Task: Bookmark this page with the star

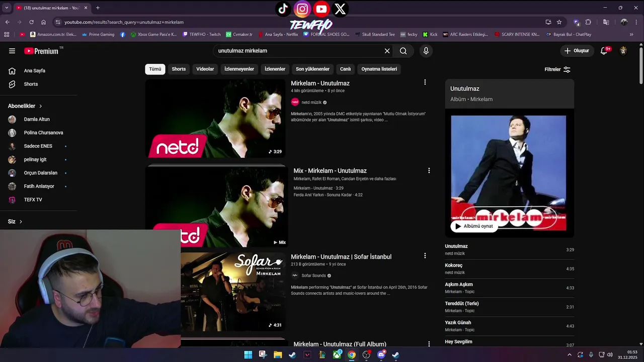Action: pyautogui.click(x=559, y=22)
